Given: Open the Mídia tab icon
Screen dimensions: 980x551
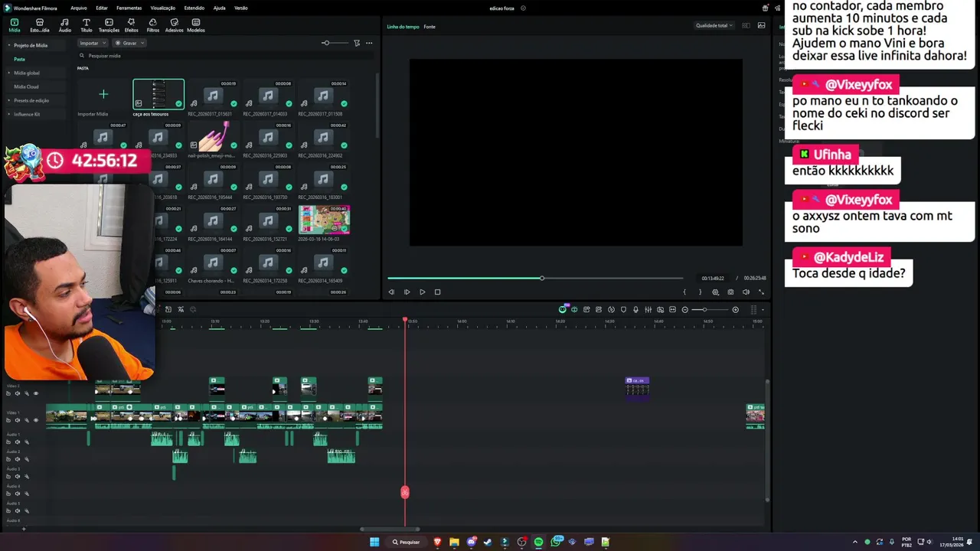Looking at the screenshot, I should point(14,23).
